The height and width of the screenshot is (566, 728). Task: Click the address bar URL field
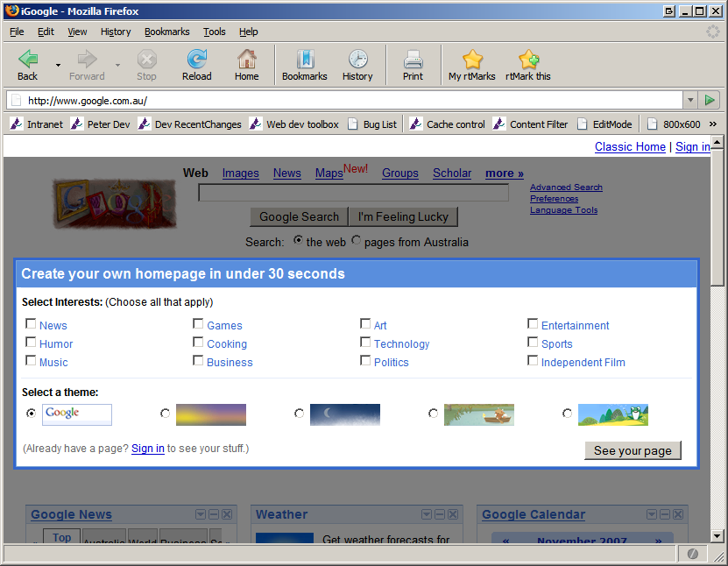[x=344, y=100]
